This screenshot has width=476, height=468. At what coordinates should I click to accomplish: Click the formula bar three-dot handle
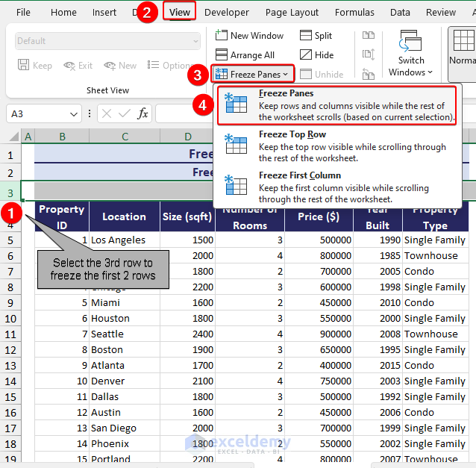tap(90, 113)
